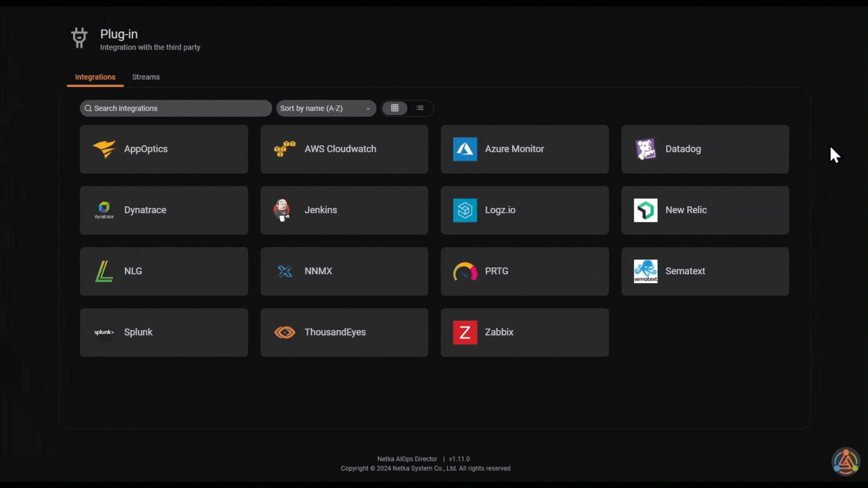Open the Sort by name (A-Z) dropdown
868x488 pixels.
click(326, 108)
